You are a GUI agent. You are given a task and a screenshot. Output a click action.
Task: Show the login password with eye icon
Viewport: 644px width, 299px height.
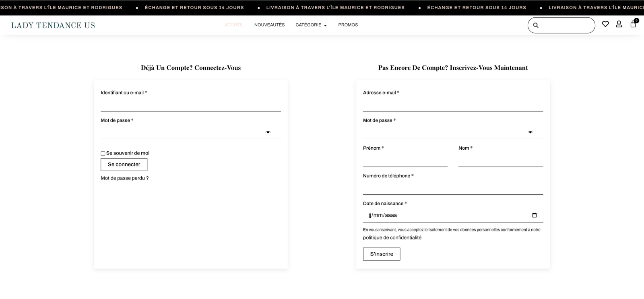268,132
